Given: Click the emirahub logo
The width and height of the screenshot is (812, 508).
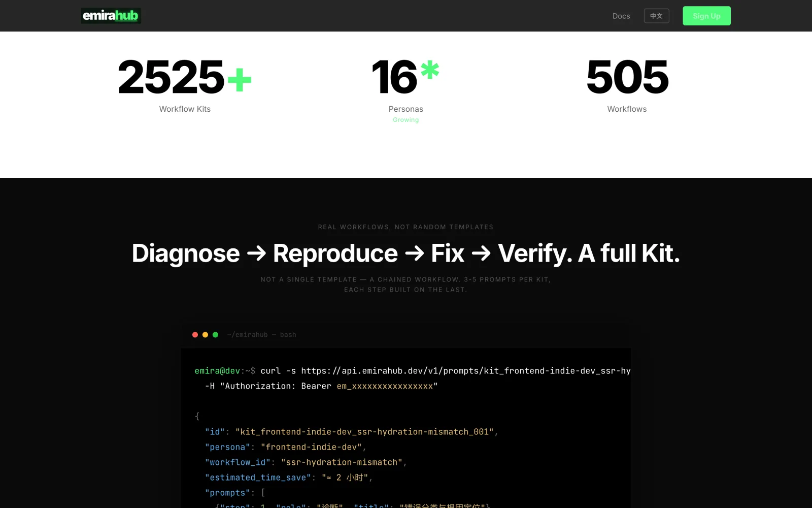Looking at the screenshot, I should (111, 16).
